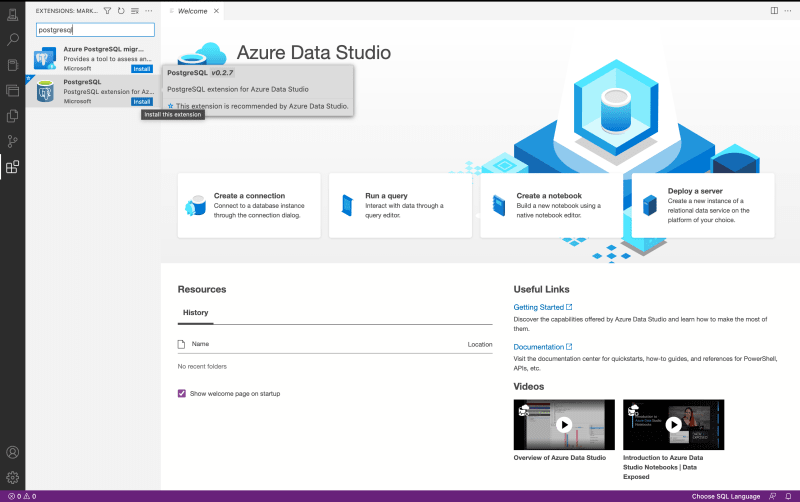The height and width of the screenshot is (502, 800).
Task: Click the Deploy a server card icon
Action: (650, 206)
